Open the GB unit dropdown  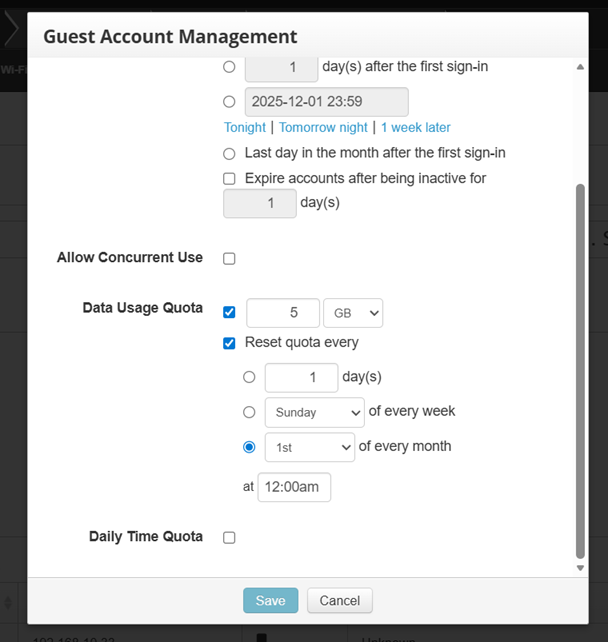(353, 312)
